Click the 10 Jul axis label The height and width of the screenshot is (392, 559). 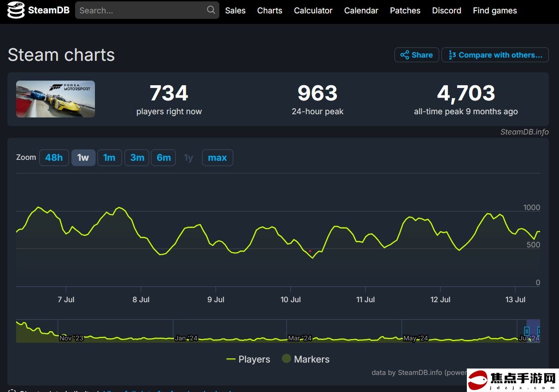pos(290,299)
